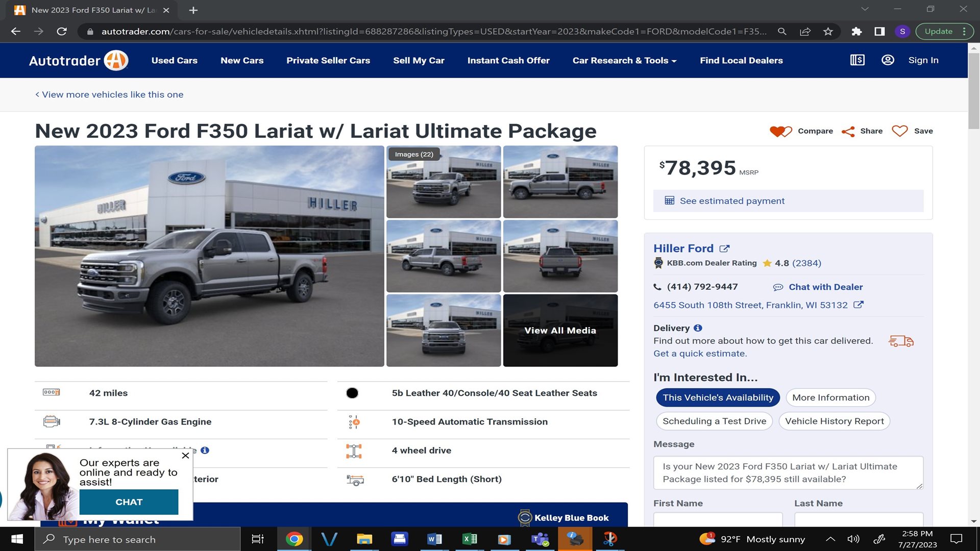Bookmark page with Chrome star icon

coord(828,32)
